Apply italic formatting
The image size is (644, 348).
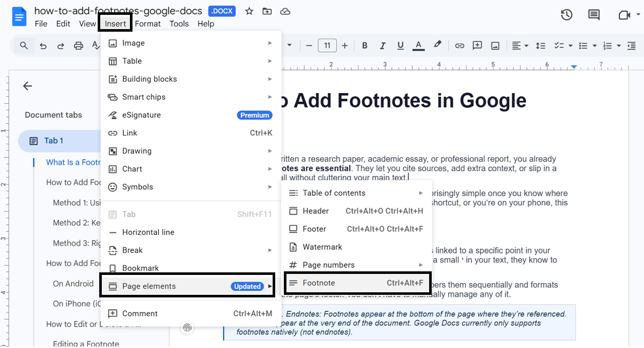[x=382, y=45]
